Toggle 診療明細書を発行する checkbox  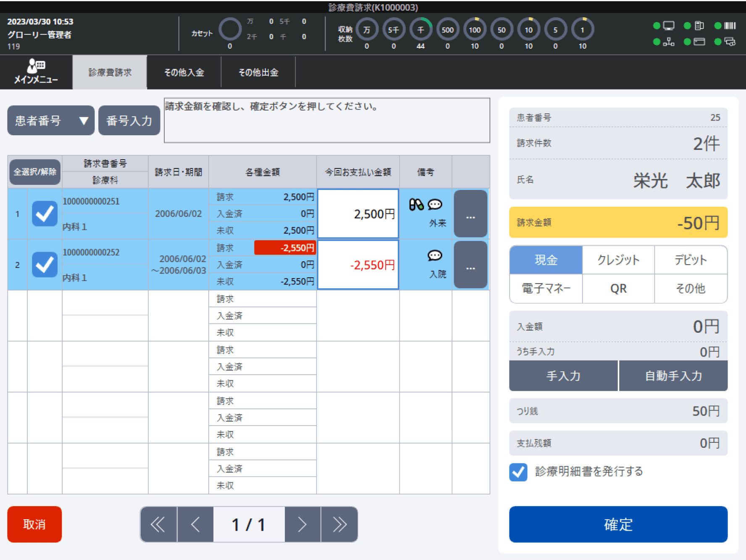[x=518, y=472]
